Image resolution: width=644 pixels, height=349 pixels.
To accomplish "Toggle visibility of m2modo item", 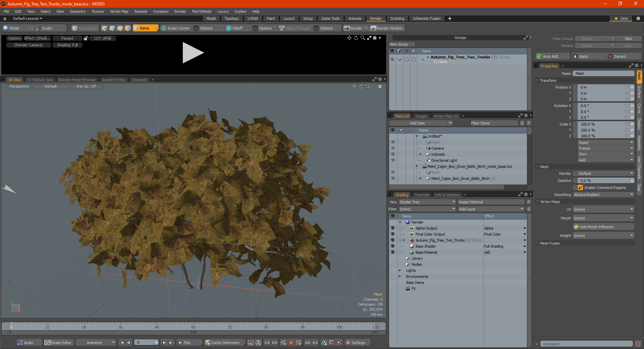I will (x=393, y=154).
